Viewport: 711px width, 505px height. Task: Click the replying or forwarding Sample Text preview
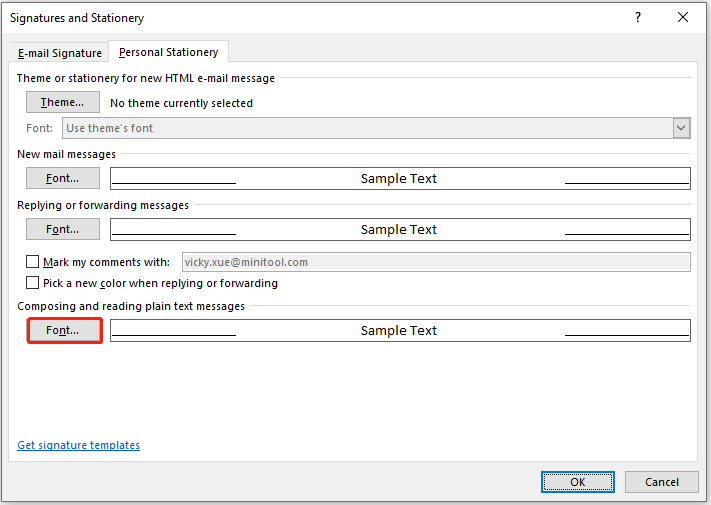click(x=399, y=229)
